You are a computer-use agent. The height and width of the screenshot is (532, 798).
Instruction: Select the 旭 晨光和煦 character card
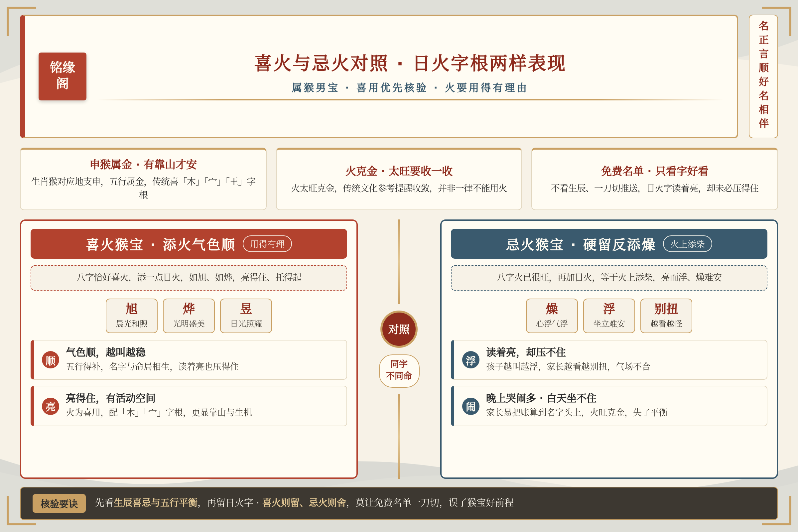click(132, 316)
